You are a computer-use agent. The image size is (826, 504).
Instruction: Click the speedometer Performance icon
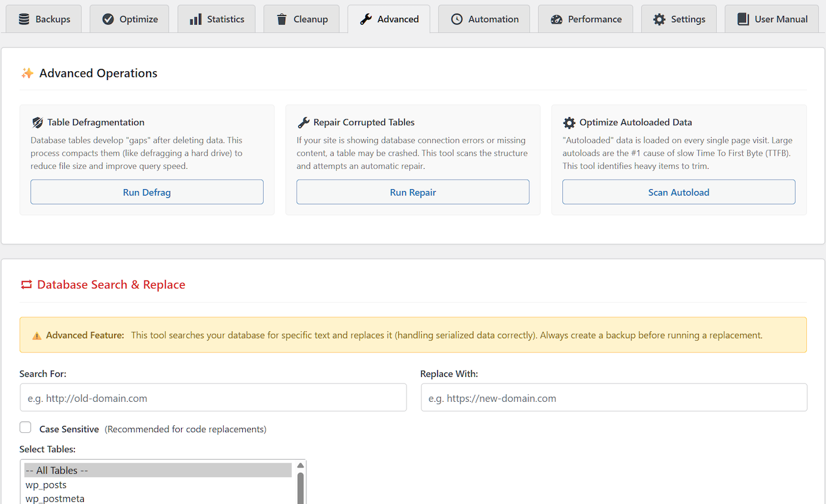click(x=557, y=19)
